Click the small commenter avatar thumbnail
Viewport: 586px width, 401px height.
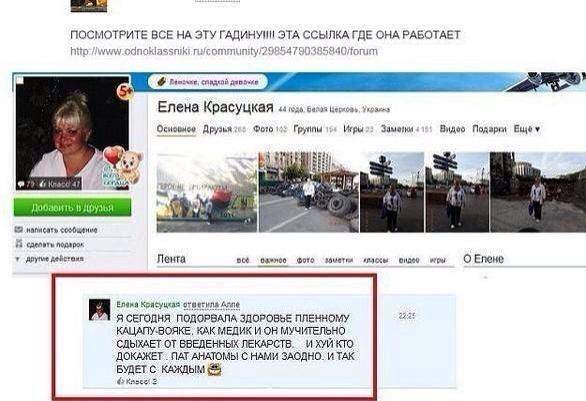[99, 309]
